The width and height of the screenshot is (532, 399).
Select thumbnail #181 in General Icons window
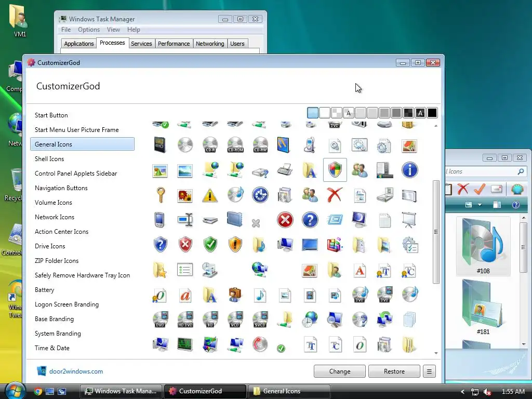(483, 307)
